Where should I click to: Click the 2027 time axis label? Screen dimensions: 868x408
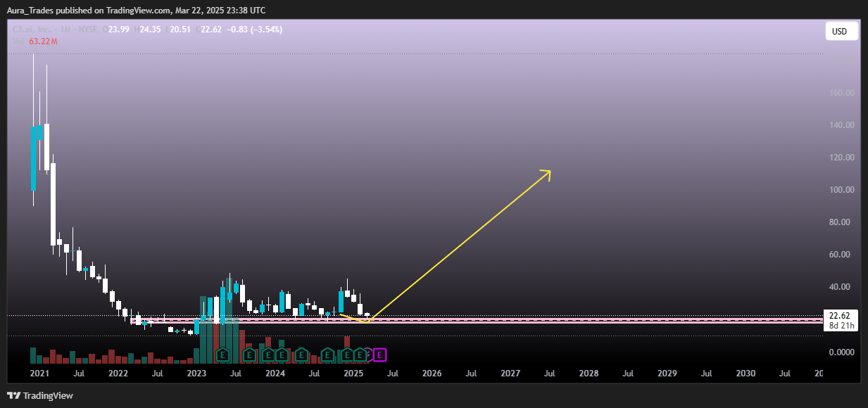[x=510, y=374]
